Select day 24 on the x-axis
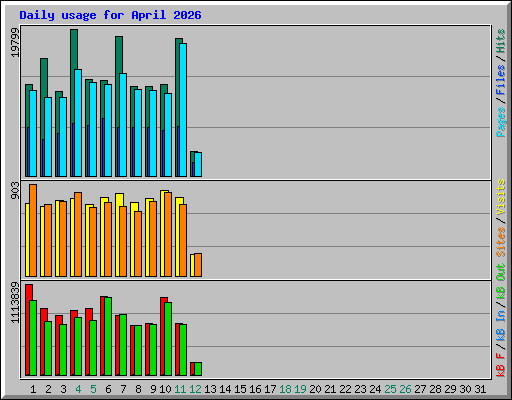 click(x=375, y=389)
